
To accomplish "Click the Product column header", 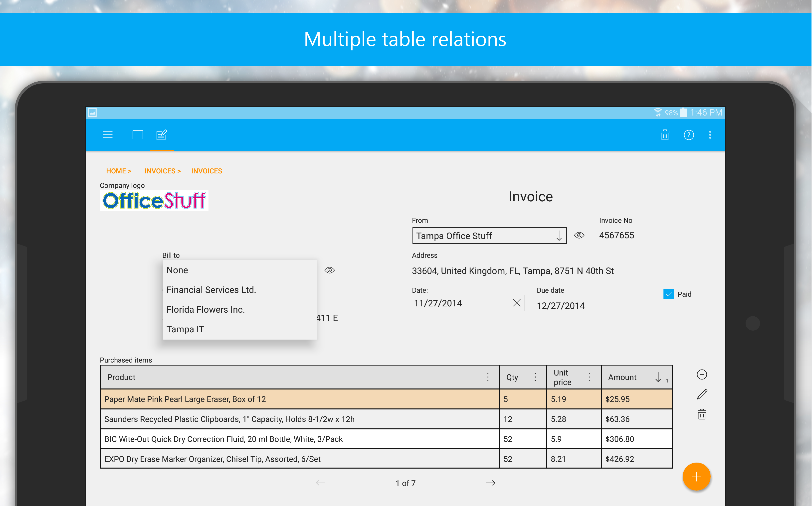I will 300,377.
